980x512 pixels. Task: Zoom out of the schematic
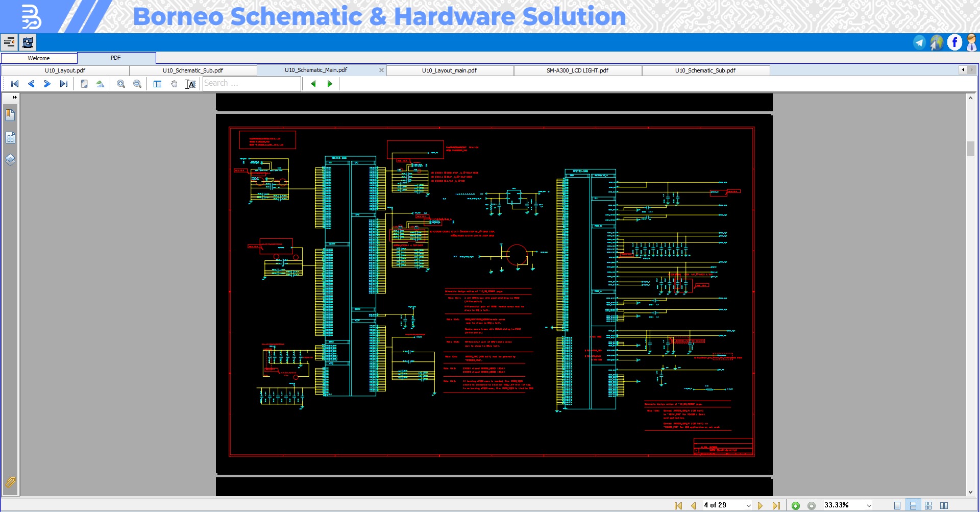coord(137,84)
